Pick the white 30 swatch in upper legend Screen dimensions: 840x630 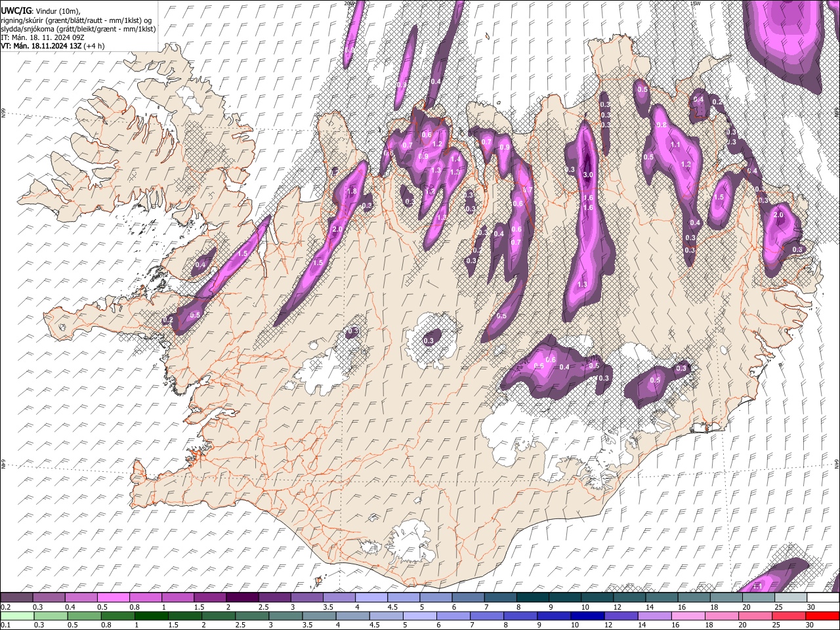[x=822, y=598]
